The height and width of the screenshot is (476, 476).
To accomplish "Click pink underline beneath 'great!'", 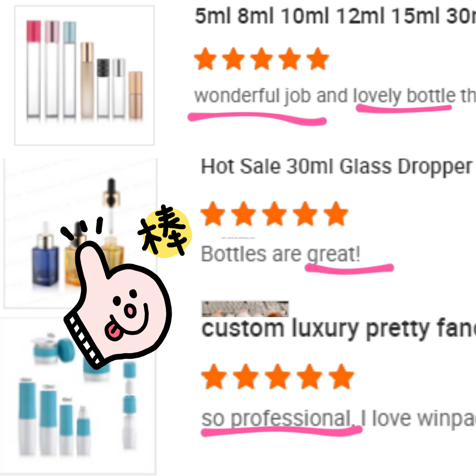I will 349,269.
